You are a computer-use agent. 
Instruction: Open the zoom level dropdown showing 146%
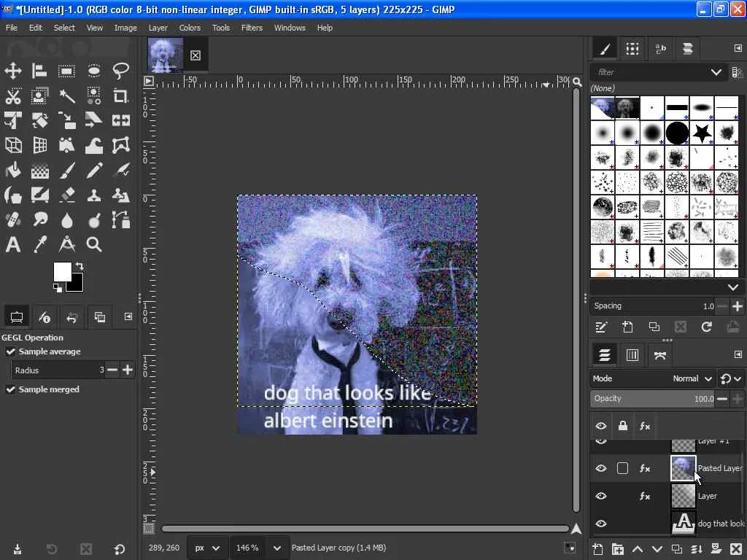(277, 548)
